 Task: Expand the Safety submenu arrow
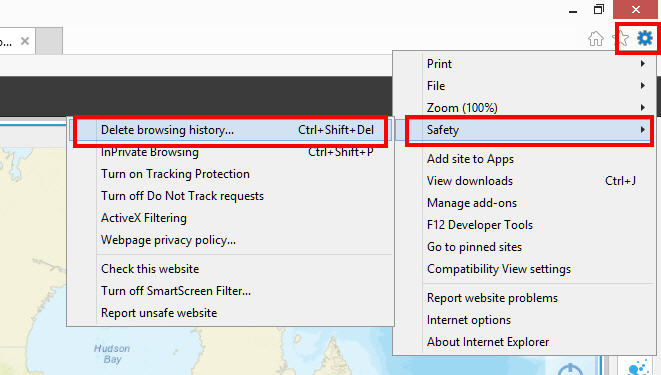click(642, 129)
